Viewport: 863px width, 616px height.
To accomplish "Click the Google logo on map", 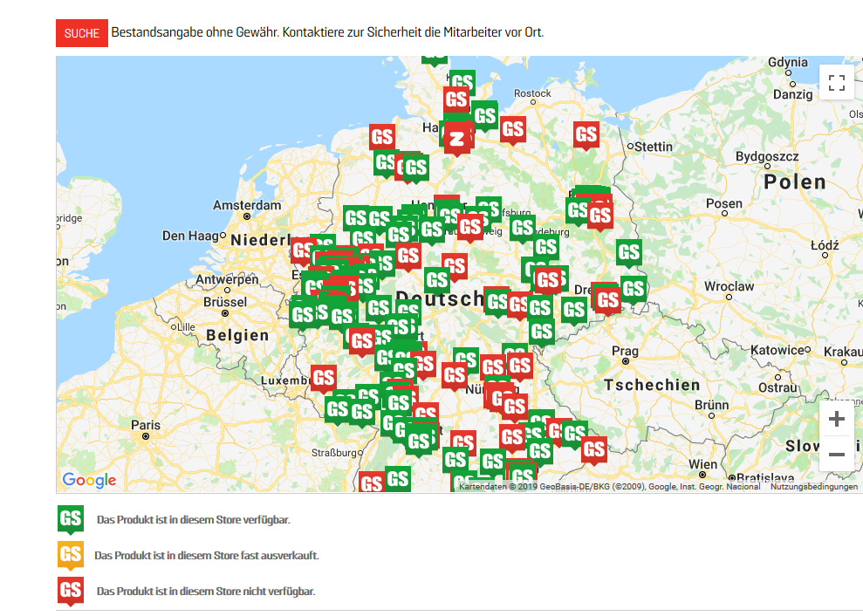I will coord(89,480).
